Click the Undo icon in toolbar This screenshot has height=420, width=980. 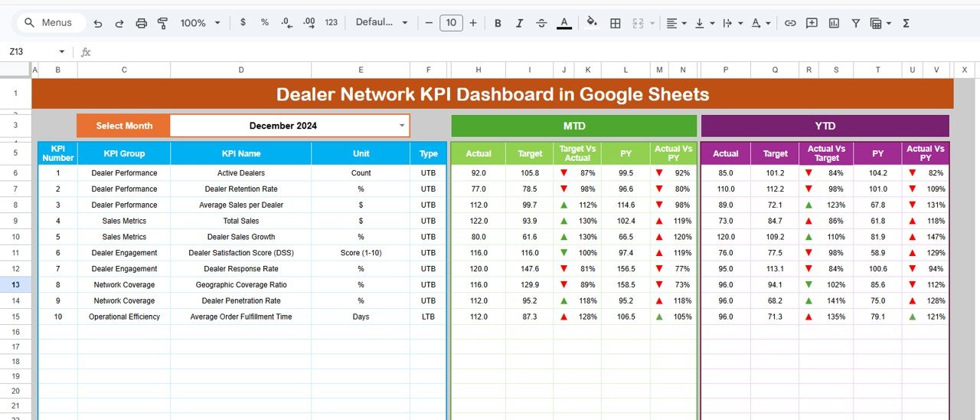click(98, 23)
